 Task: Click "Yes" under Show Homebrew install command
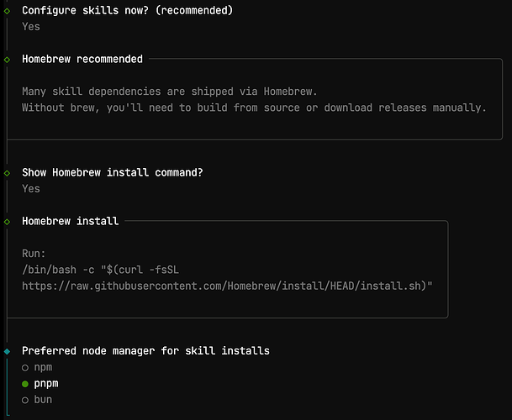(31, 189)
